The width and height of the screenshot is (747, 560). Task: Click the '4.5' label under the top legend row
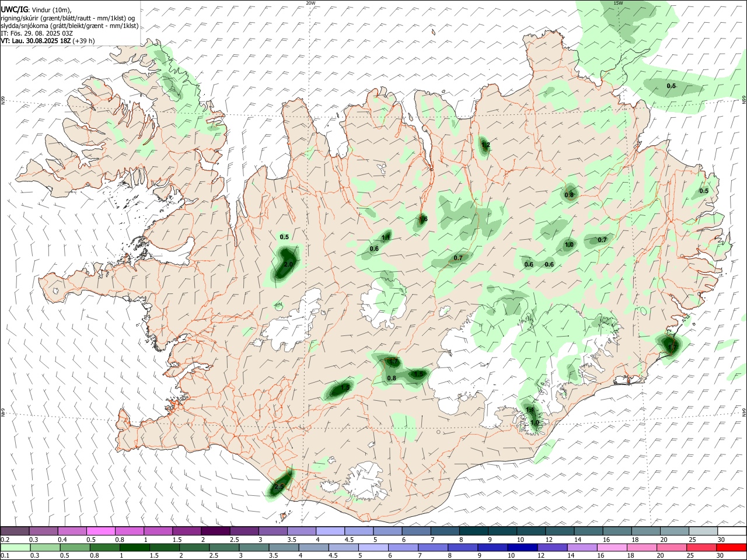click(x=349, y=540)
